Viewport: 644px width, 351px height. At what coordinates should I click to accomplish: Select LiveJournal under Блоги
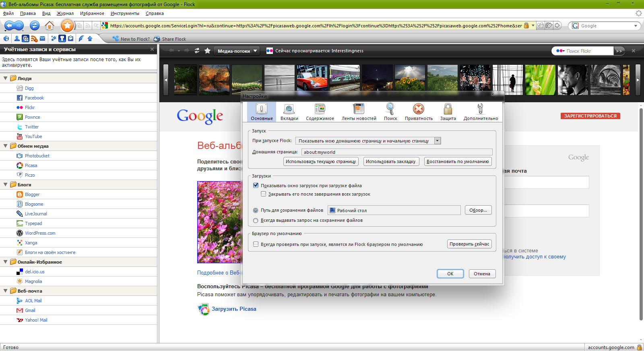coord(36,214)
